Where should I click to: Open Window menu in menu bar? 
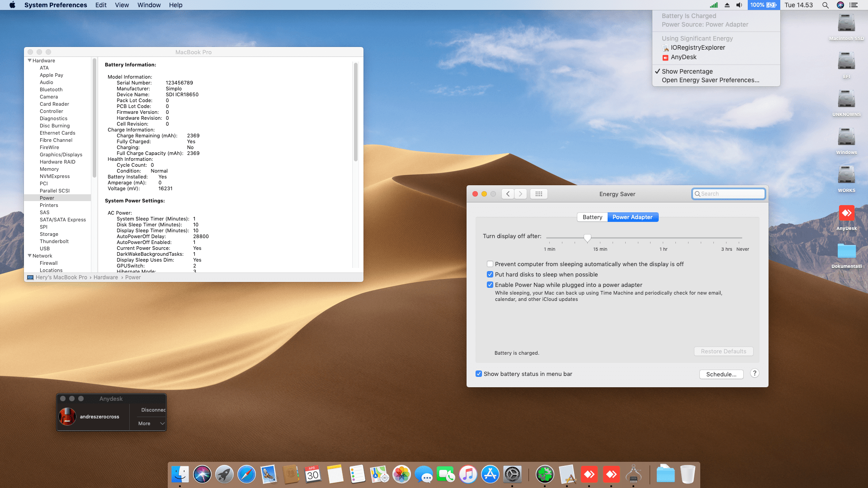[149, 5]
